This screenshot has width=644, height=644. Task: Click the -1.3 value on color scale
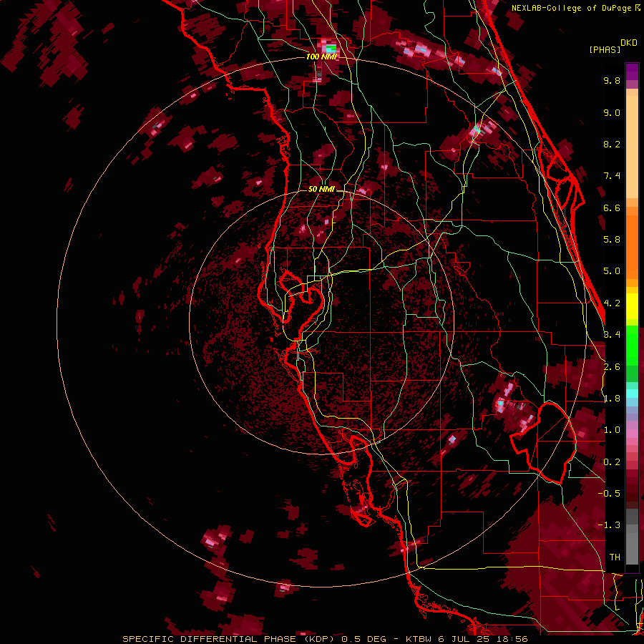click(x=609, y=525)
